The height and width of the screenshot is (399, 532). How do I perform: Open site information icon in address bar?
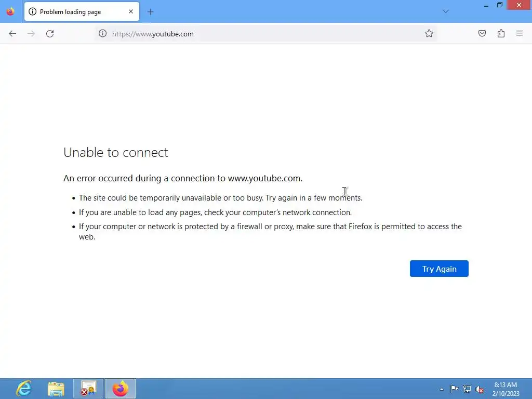coord(102,34)
